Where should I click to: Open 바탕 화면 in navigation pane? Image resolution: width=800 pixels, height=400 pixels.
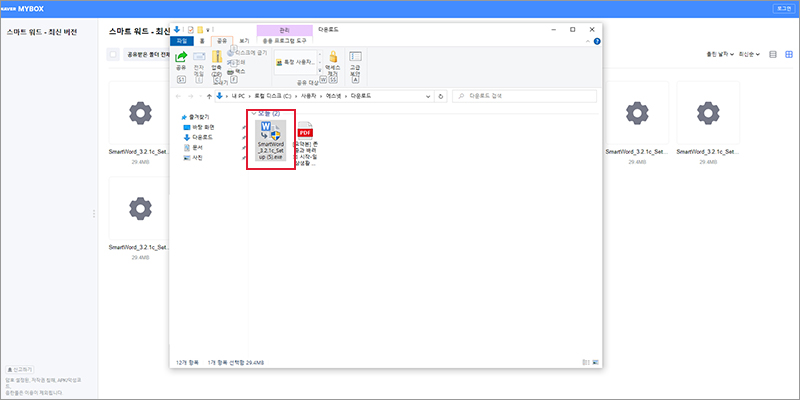click(199, 127)
